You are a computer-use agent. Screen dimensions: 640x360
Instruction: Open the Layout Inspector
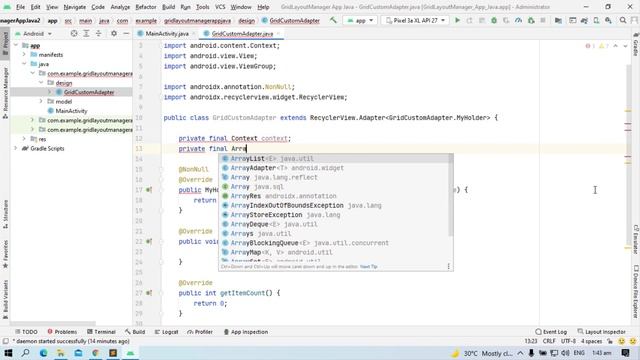click(602, 332)
